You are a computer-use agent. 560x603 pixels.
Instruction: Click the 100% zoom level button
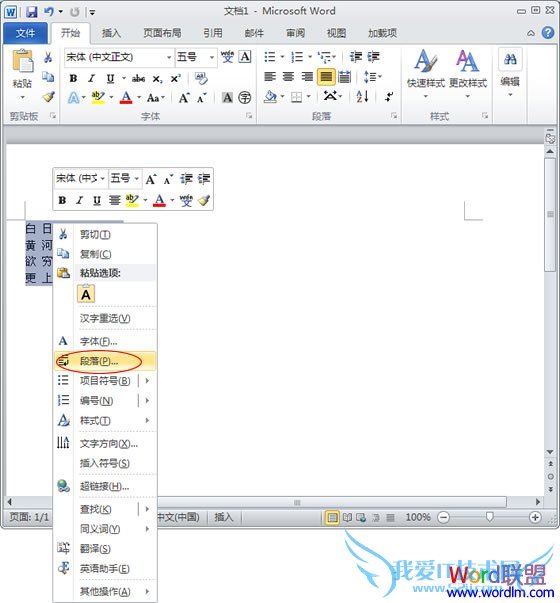pos(418,517)
